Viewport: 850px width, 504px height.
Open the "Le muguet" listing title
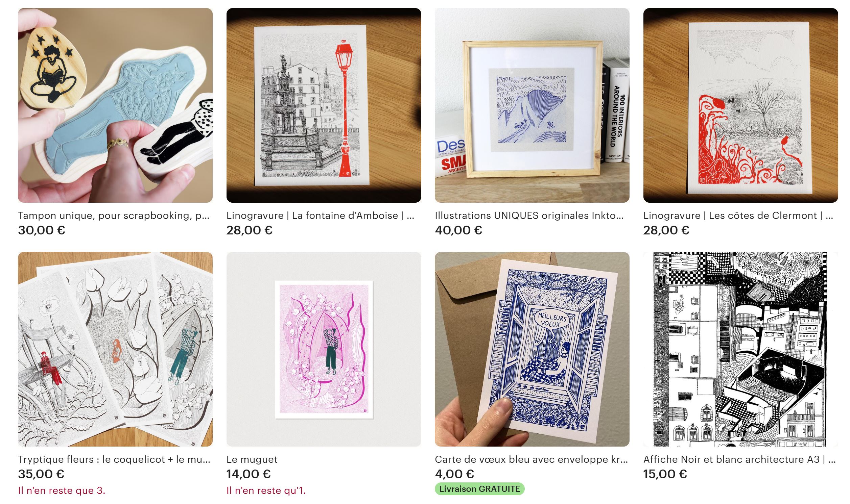click(252, 459)
